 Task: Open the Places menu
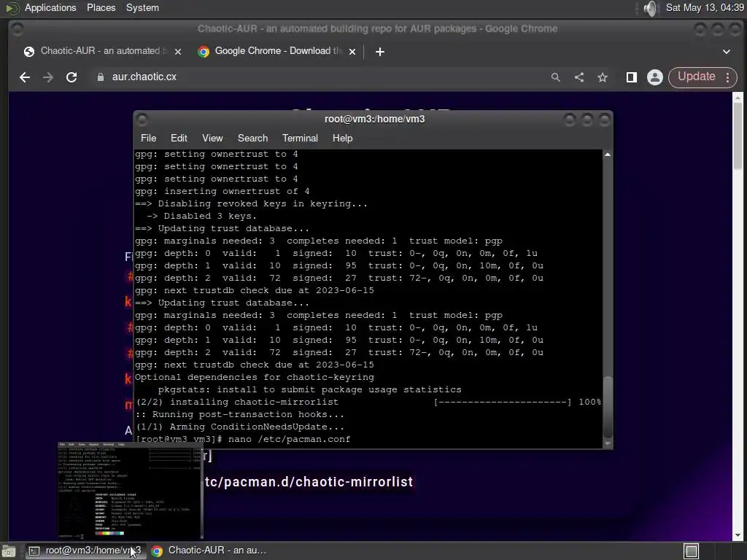(x=101, y=7)
